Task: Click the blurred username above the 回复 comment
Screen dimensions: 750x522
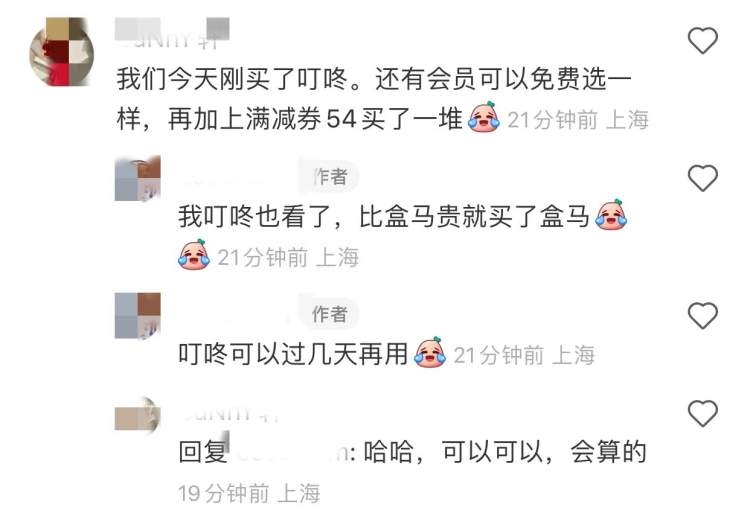Action: [x=229, y=413]
